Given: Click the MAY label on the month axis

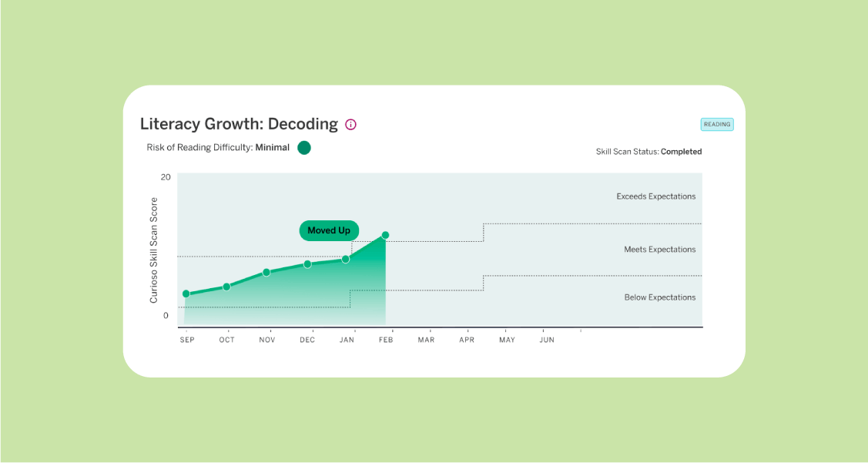Looking at the screenshot, I should (x=507, y=340).
